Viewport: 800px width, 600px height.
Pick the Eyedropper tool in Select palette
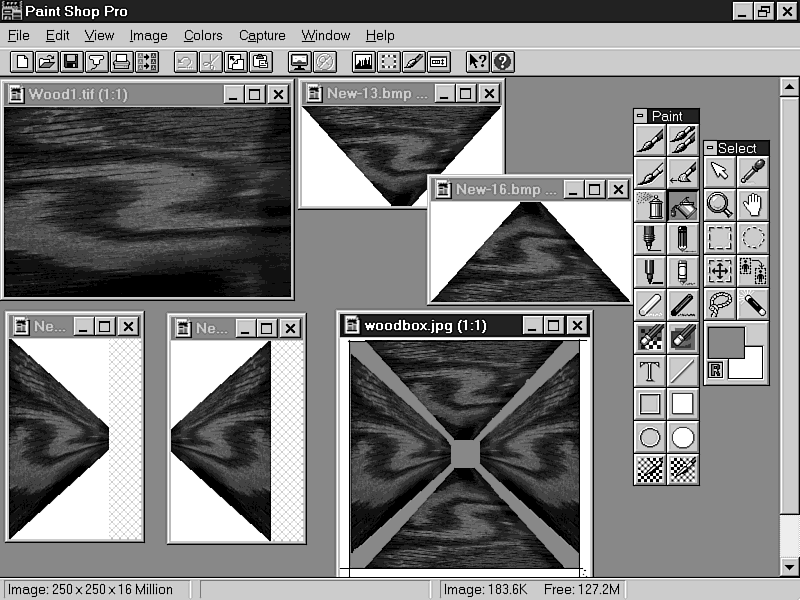753,172
